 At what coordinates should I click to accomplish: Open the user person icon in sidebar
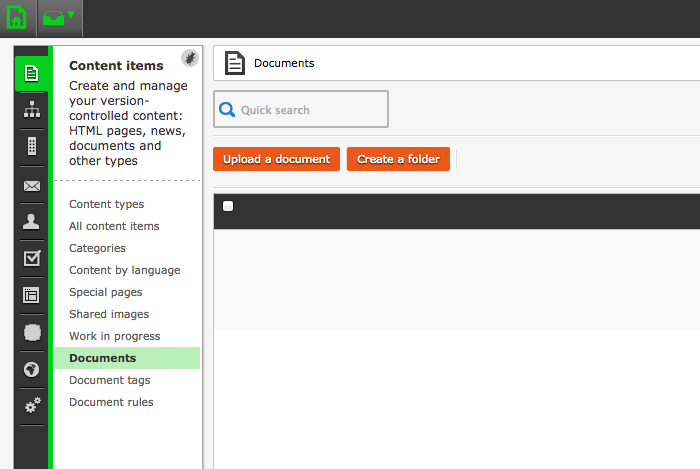[x=31, y=221]
